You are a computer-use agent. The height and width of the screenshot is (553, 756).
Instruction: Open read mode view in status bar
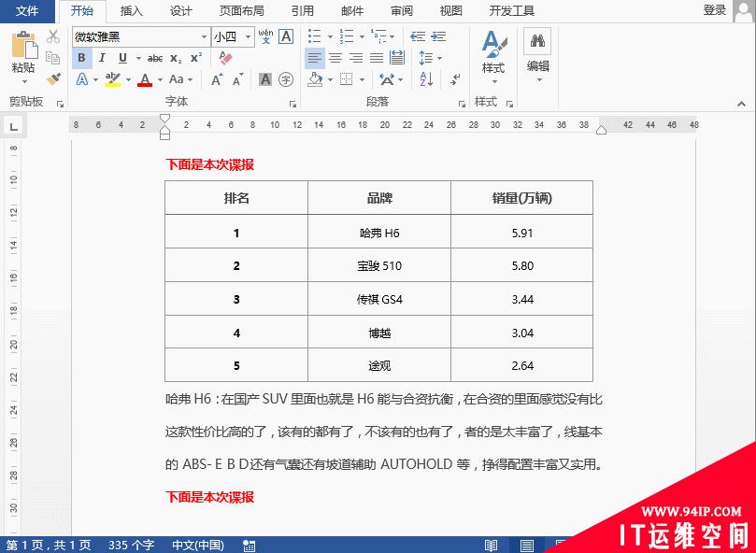[x=491, y=546]
